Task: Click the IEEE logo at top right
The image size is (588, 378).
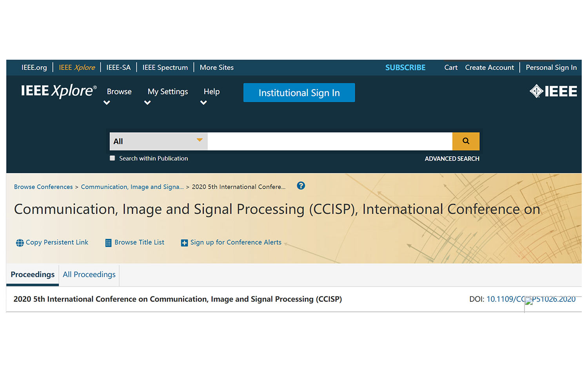Action: pyautogui.click(x=553, y=91)
